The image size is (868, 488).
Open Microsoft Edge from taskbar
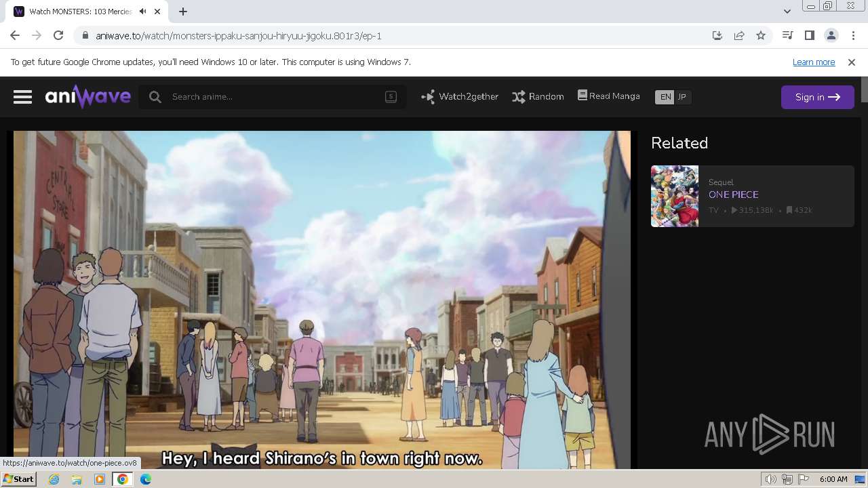pos(146,479)
